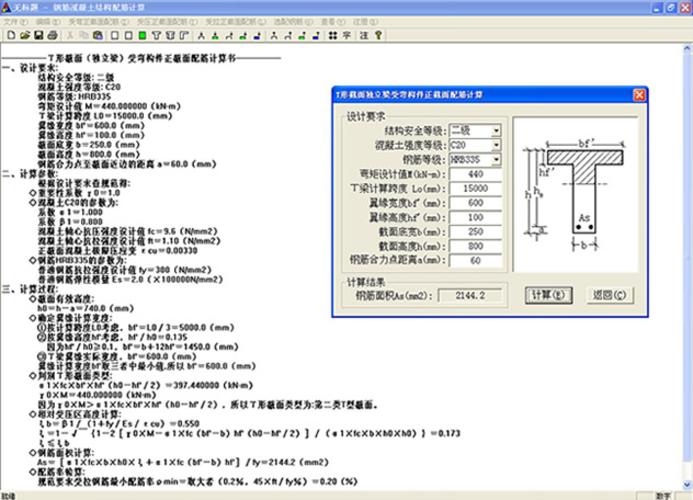Open the 查看 menu

(333, 22)
